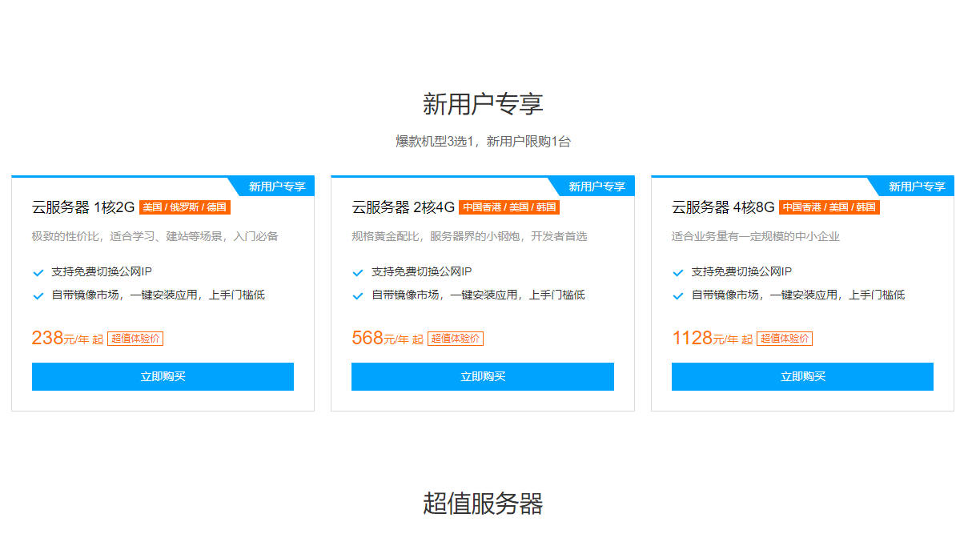Click the 云服务器 2核4G title
This screenshot has width=980, height=542.
pos(404,207)
